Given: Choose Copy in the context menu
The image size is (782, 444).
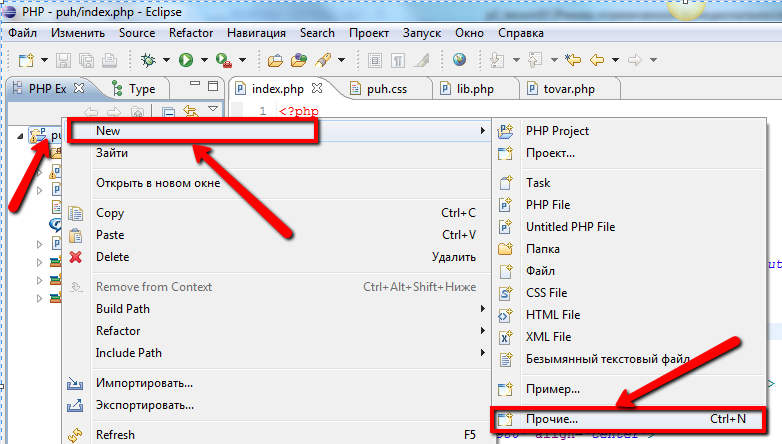Looking at the screenshot, I should coord(277,213).
